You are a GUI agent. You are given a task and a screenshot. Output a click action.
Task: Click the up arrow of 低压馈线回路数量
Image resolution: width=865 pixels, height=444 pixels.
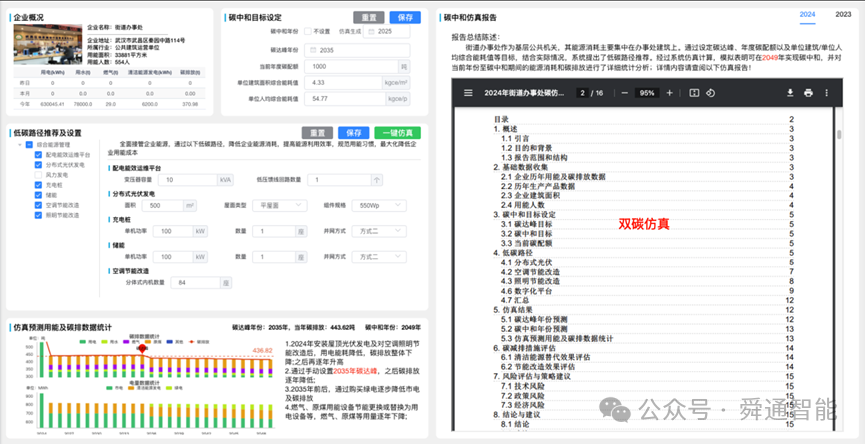click(377, 180)
